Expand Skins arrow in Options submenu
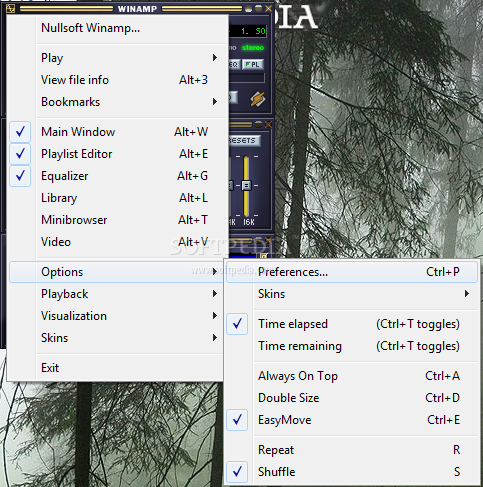 467,294
